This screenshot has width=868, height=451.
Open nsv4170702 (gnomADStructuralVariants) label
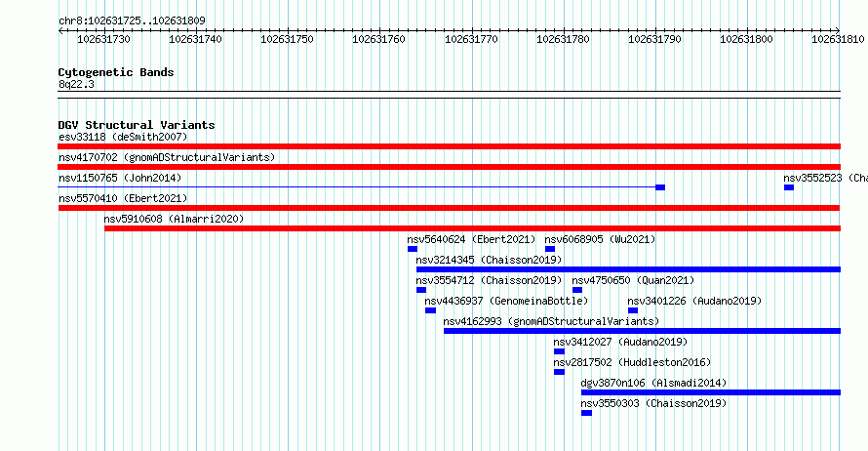(167, 157)
